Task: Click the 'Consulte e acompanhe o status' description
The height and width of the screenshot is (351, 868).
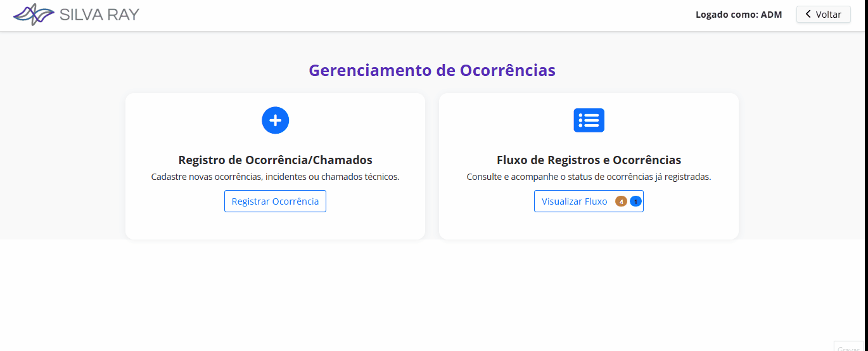Action: (589, 177)
